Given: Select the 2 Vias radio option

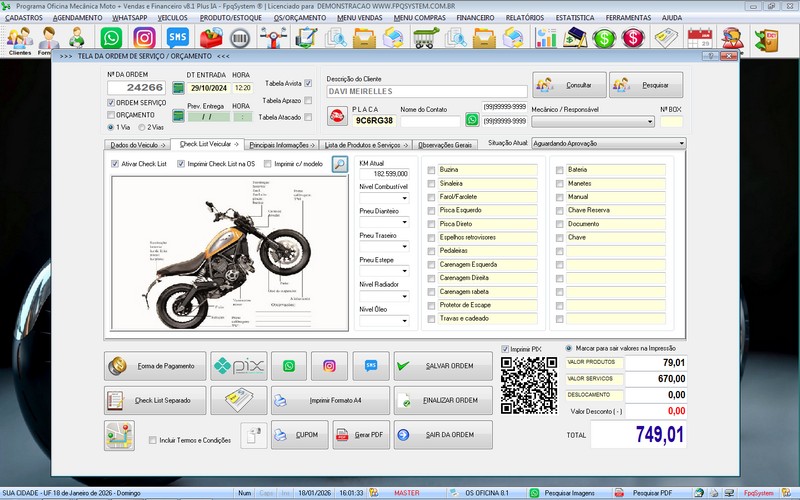Looking at the screenshot, I should pos(142,128).
